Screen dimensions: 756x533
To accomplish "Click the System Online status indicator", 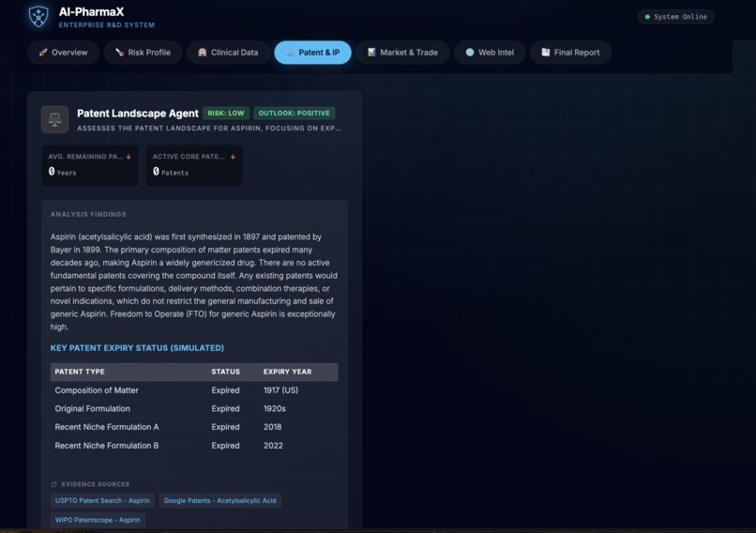I will pos(676,17).
